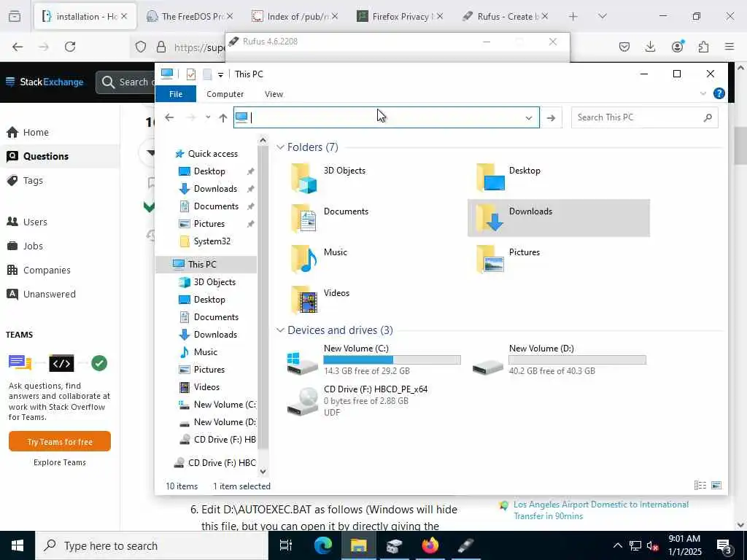Open the Tags link in sidebar
This screenshot has height=560, width=747.
(33, 181)
